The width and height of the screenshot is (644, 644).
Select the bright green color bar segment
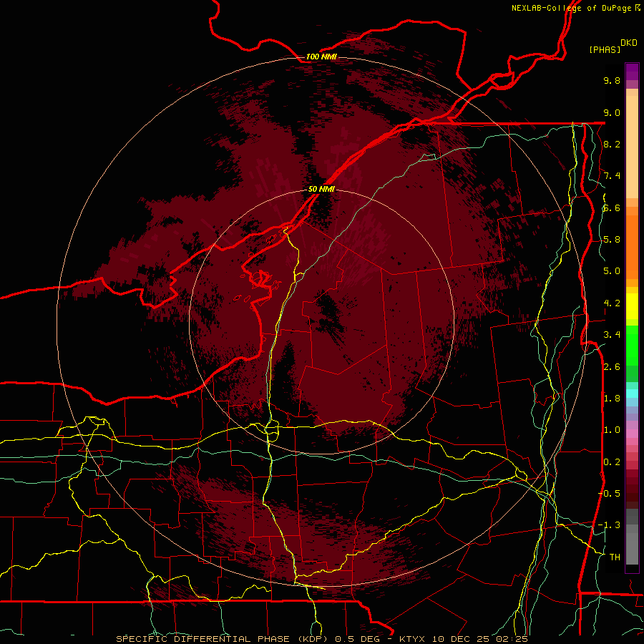(632, 347)
